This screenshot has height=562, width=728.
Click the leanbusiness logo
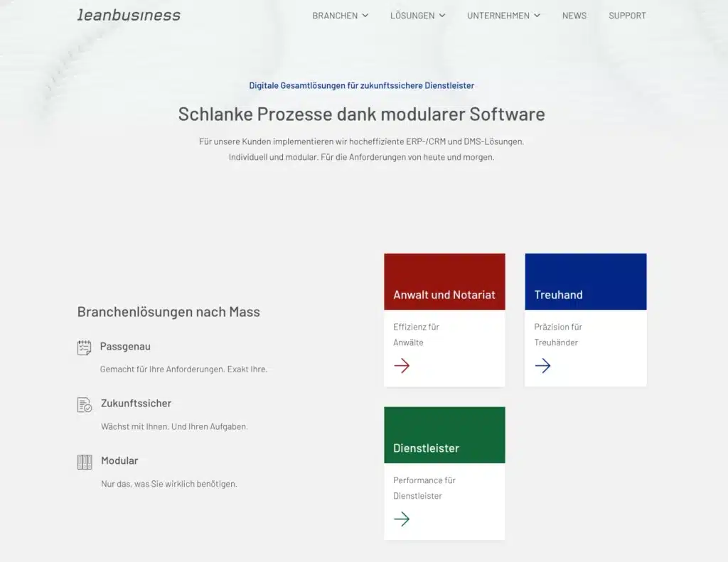point(129,15)
